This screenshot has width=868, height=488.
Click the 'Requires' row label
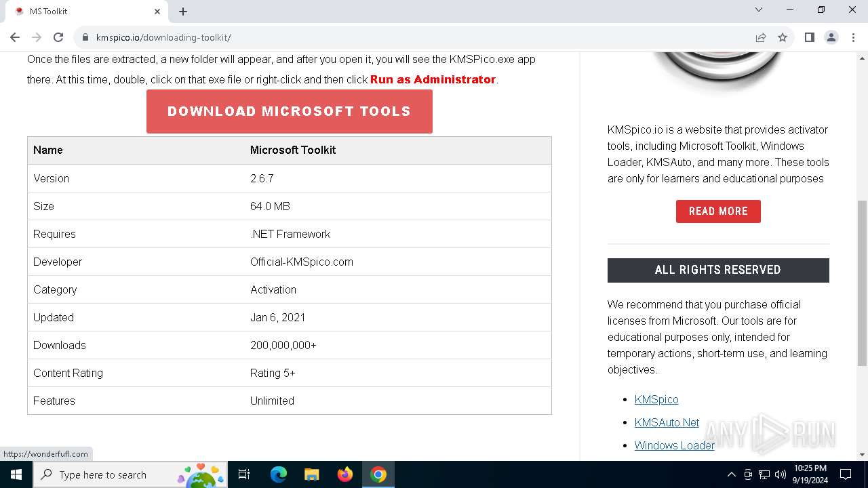point(54,234)
